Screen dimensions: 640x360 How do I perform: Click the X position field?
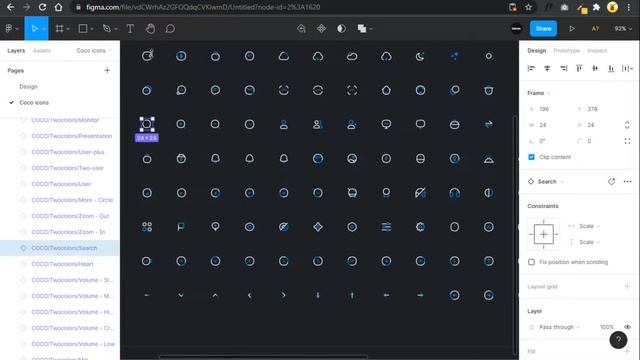[x=544, y=109]
